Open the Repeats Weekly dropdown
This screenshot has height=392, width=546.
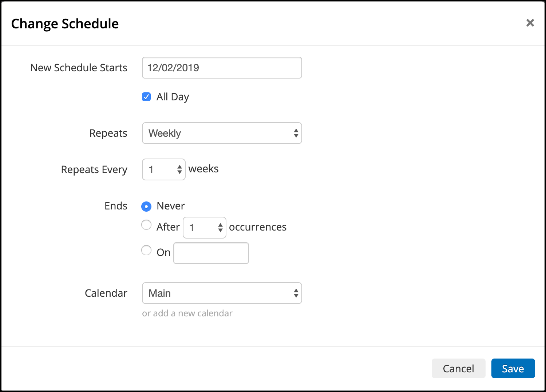pos(222,133)
